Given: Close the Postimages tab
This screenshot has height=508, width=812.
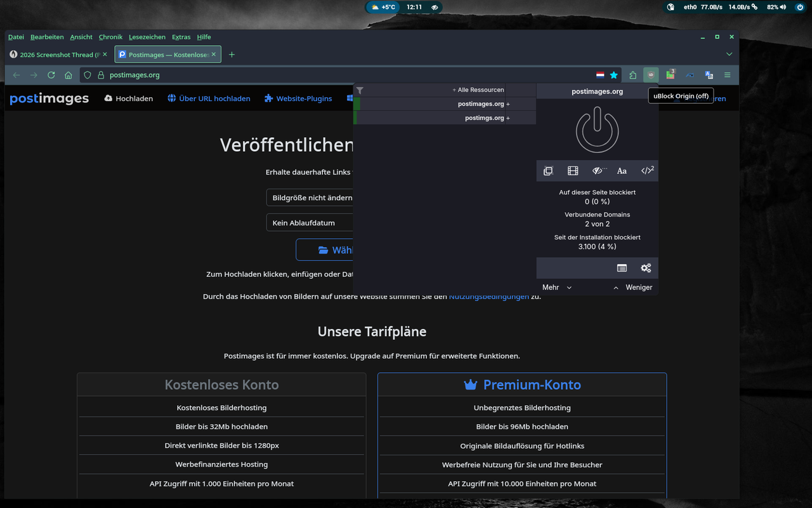Looking at the screenshot, I should pos(214,55).
